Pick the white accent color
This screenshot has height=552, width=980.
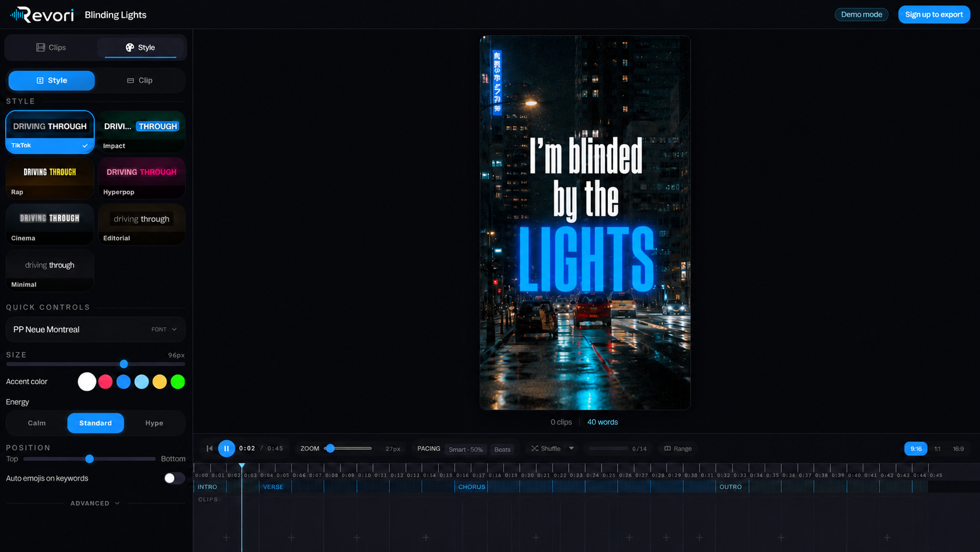click(87, 382)
